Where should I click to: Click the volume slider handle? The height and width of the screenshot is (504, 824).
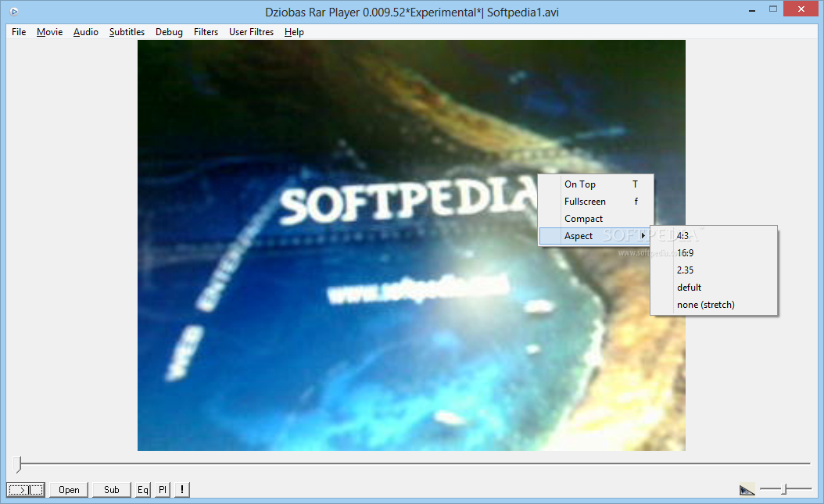pos(783,489)
